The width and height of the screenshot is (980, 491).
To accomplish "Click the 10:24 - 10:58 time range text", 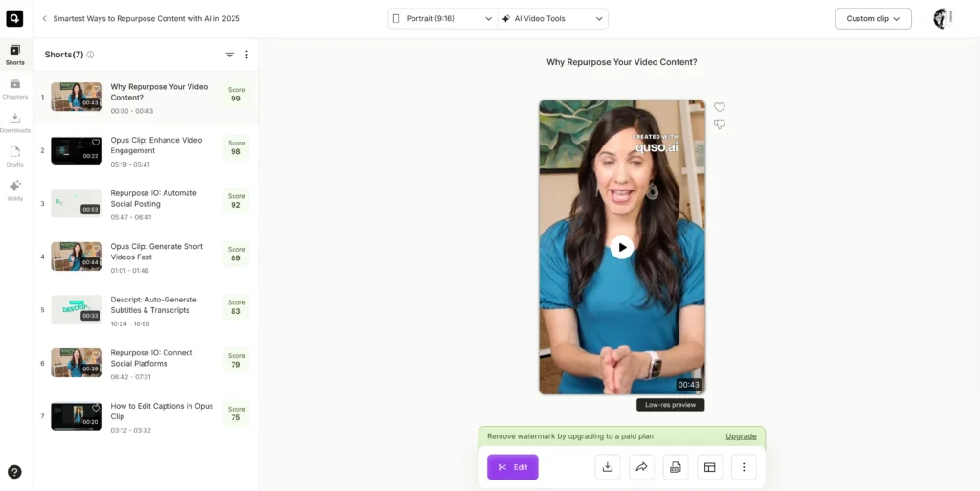I will (x=130, y=324).
